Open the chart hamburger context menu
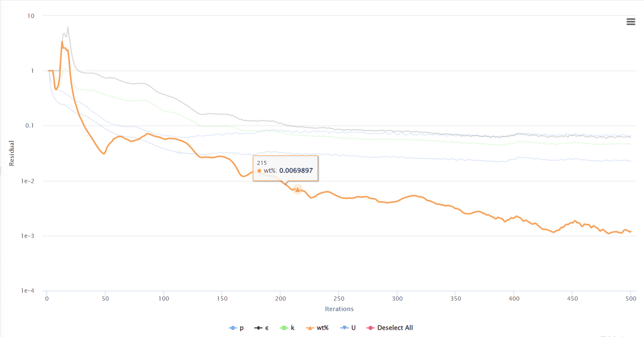 (x=631, y=22)
